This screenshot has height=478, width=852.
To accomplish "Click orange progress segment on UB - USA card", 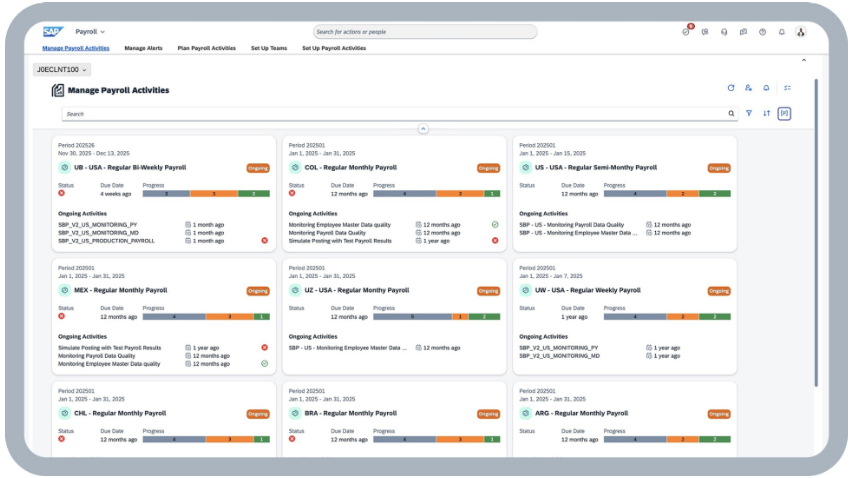I will pos(214,194).
